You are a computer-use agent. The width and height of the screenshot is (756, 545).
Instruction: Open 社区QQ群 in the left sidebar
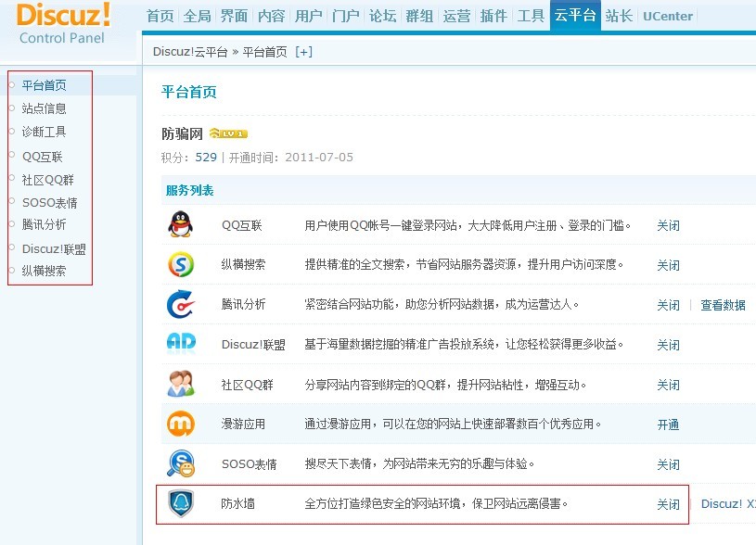[x=48, y=180]
